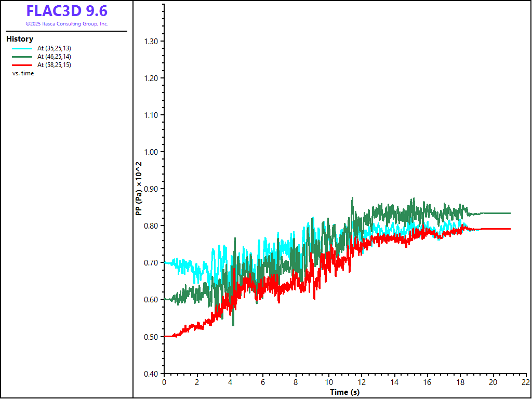Click the green legend line swatch
The width and height of the screenshot is (532, 399).
tap(22, 57)
